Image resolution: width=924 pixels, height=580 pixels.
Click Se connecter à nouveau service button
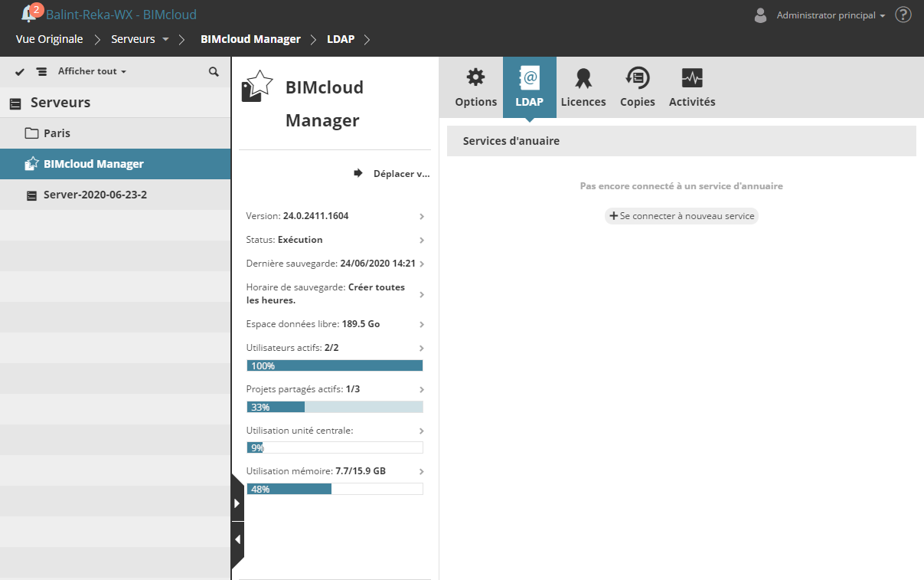pos(681,216)
